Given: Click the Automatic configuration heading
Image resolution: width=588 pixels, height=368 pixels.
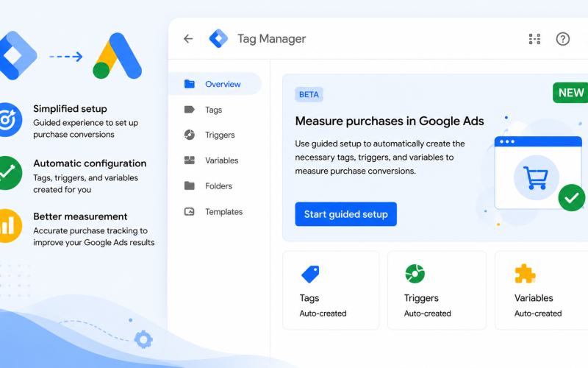Looking at the screenshot, I should pyautogui.click(x=90, y=163).
